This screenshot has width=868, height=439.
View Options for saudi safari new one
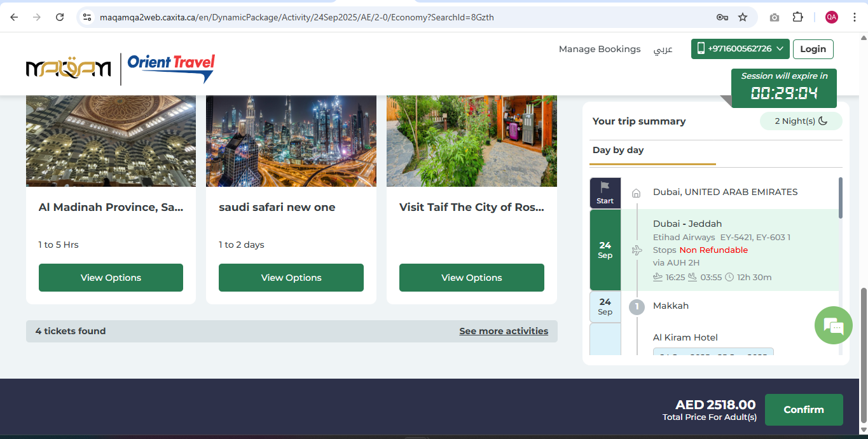291,278
